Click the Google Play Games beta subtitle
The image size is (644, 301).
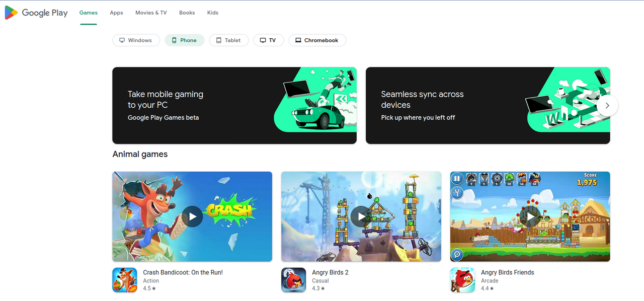point(164,118)
